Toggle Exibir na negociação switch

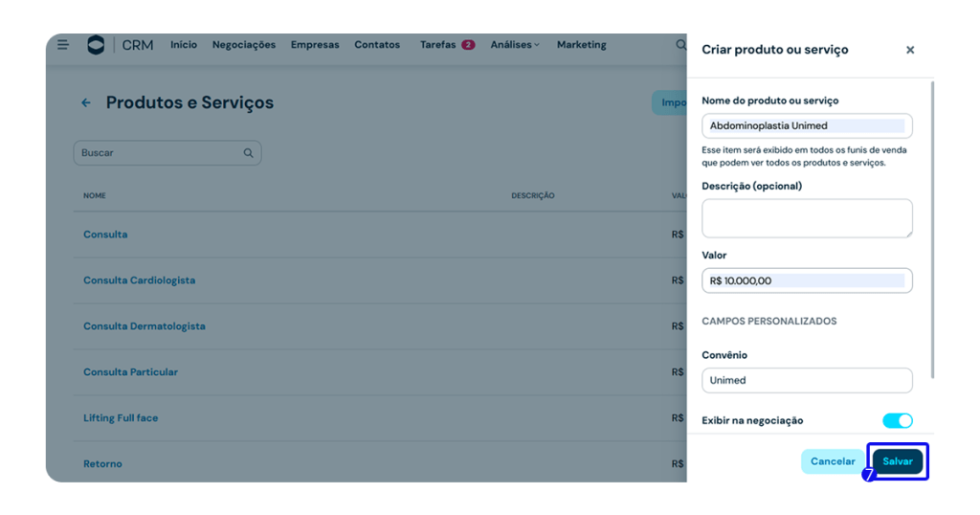coord(897,420)
